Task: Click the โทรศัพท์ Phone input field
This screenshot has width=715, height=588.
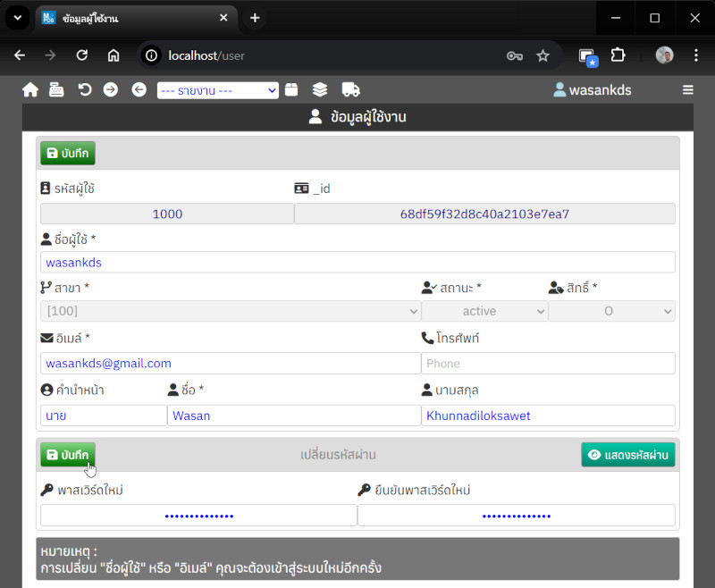Action: pos(548,364)
